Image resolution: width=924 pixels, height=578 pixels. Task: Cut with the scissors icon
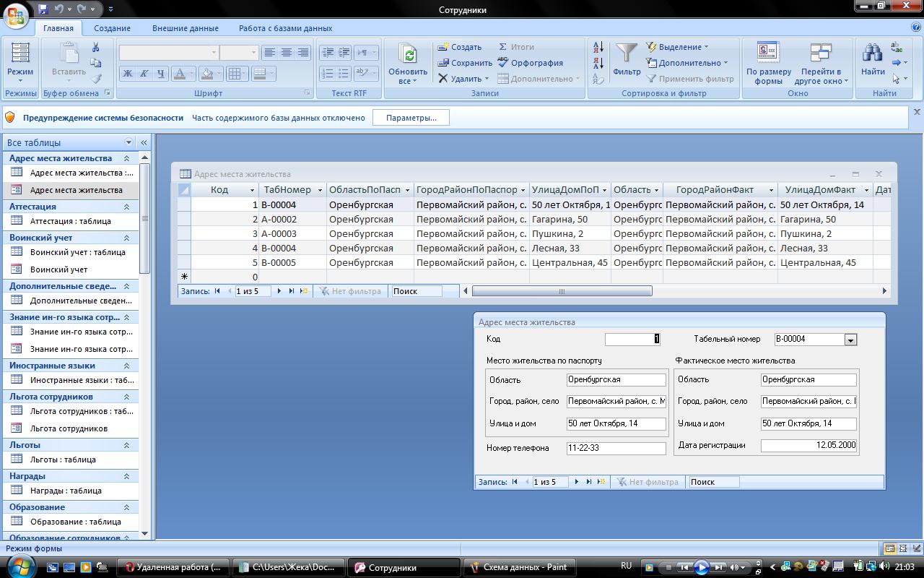click(x=95, y=47)
